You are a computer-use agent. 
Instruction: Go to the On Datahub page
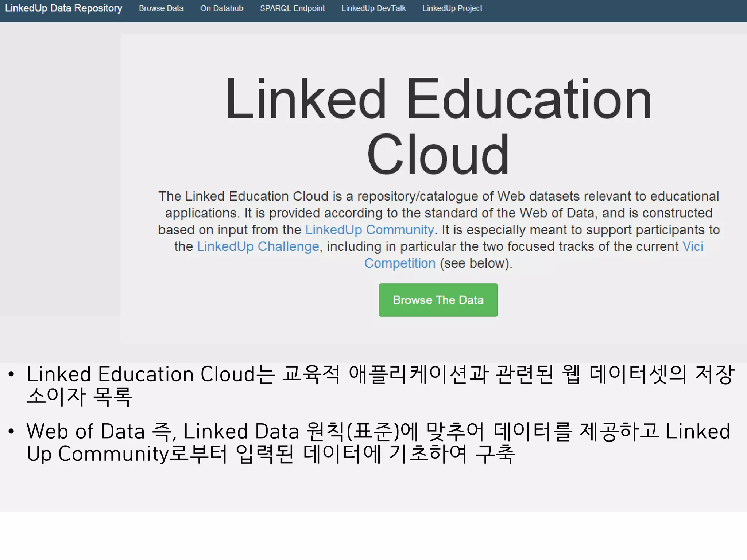pyautogui.click(x=222, y=8)
